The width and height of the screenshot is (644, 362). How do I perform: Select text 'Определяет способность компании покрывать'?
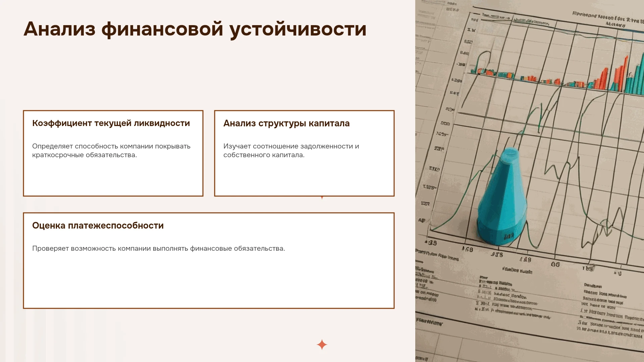point(111,146)
